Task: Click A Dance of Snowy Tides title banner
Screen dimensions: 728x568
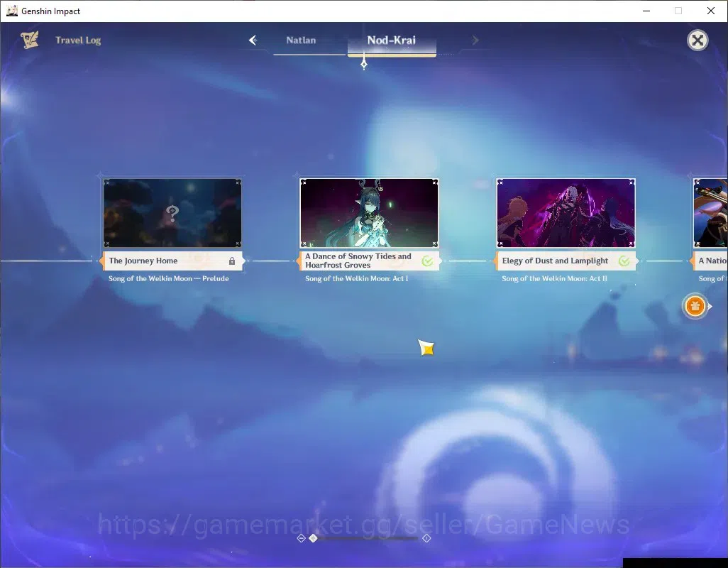Action: tap(369, 261)
